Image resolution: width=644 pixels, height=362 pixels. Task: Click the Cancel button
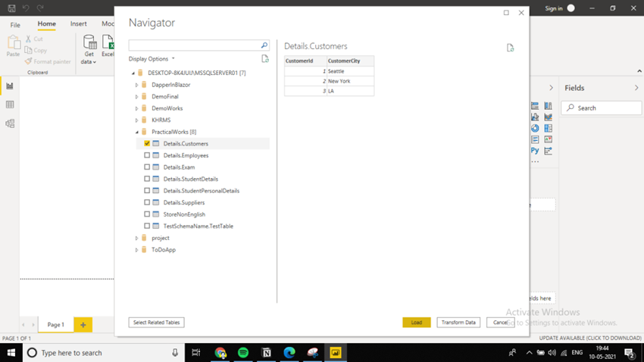501,322
